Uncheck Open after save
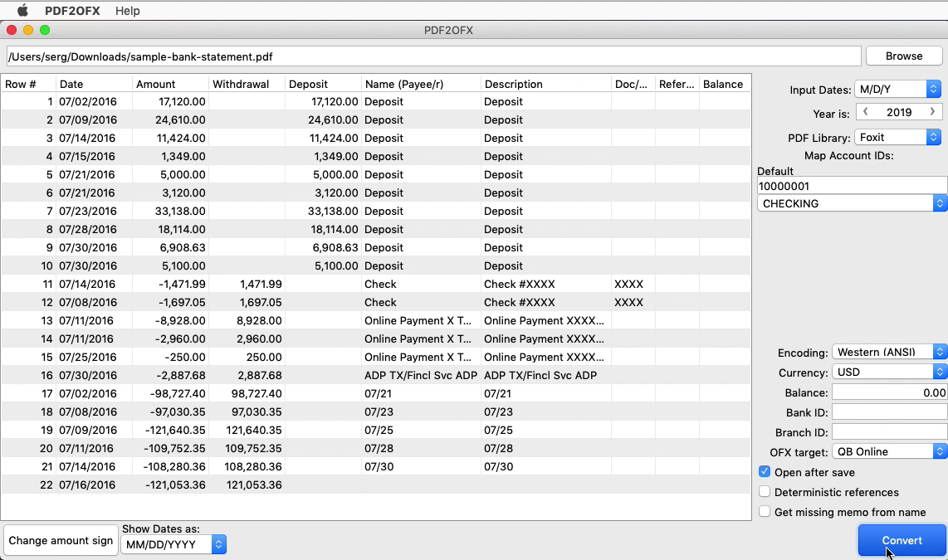Screen dimensions: 948x560 point(765,472)
